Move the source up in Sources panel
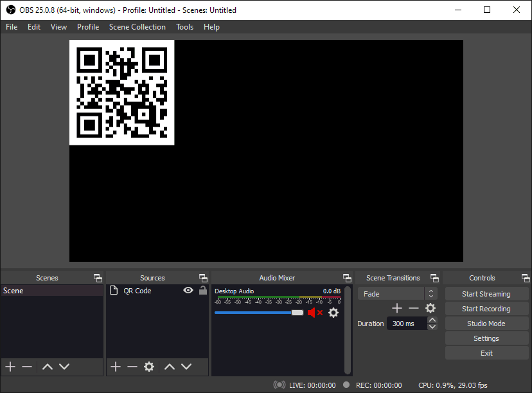Viewport: 532px width, 393px height. pos(170,367)
